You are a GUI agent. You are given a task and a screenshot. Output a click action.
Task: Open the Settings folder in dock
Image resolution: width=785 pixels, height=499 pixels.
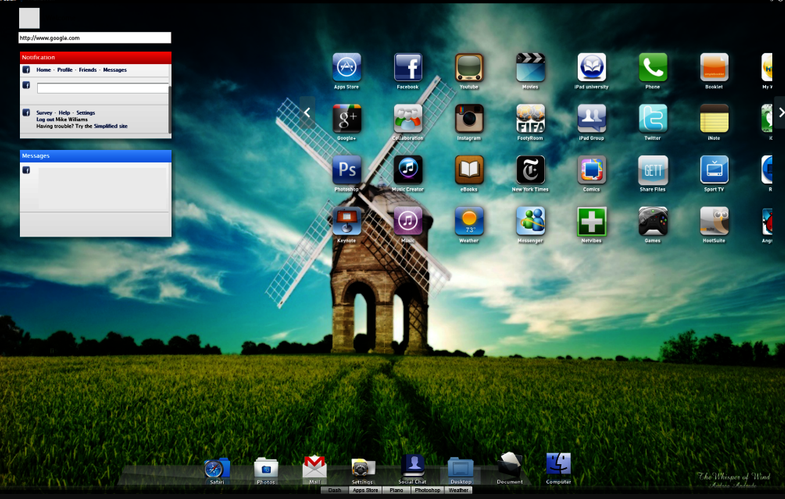363,469
